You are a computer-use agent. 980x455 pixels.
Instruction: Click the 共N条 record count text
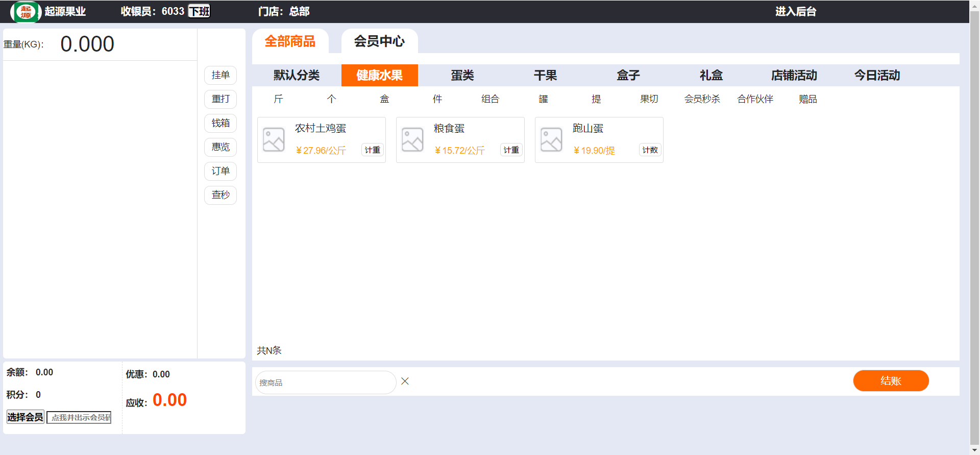point(269,350)
